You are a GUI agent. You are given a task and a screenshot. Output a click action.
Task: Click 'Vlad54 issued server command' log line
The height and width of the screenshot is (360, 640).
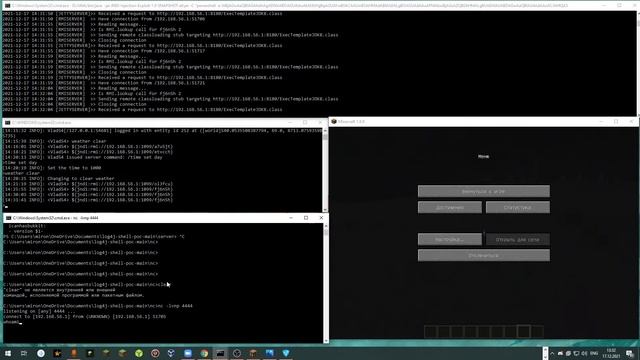pos(82,157)
